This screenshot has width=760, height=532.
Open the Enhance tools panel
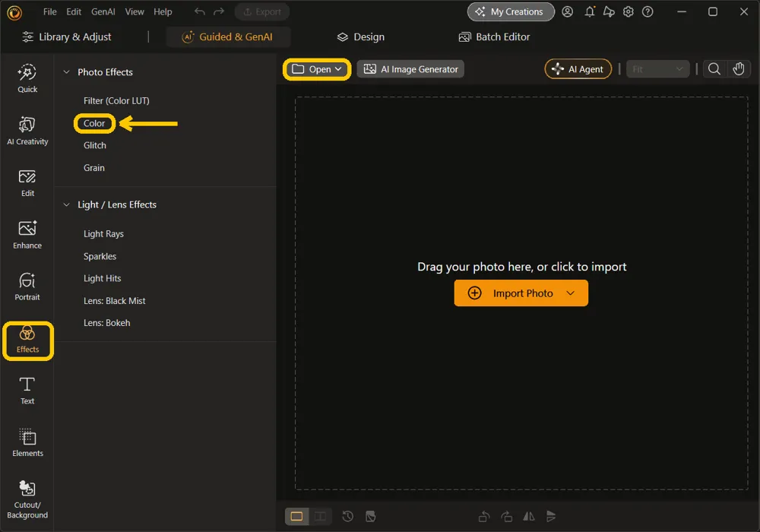coord(27,235)
